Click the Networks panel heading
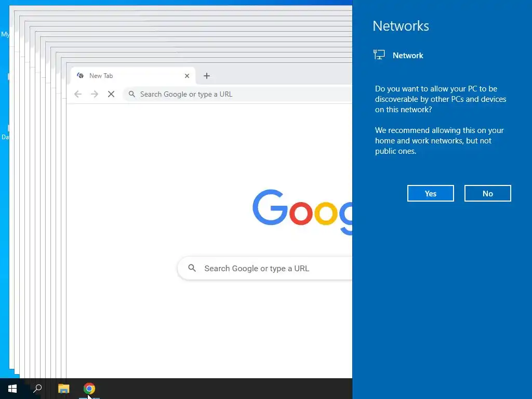 (x=401, y=26)
